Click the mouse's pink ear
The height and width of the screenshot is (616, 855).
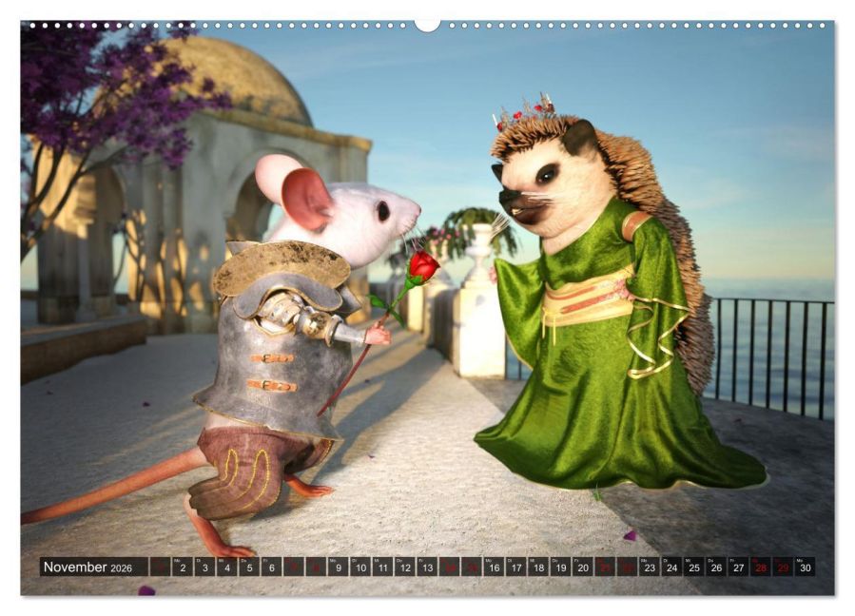(306, 198)
